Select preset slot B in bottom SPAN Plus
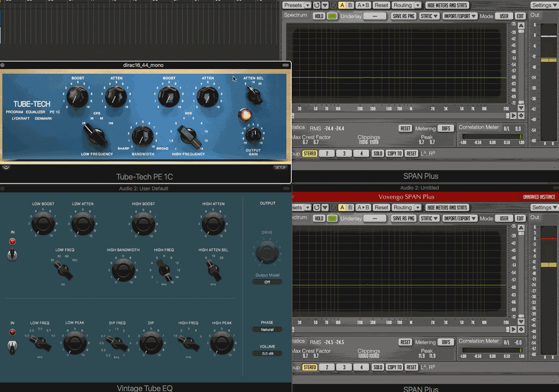 tap(350, 207)
